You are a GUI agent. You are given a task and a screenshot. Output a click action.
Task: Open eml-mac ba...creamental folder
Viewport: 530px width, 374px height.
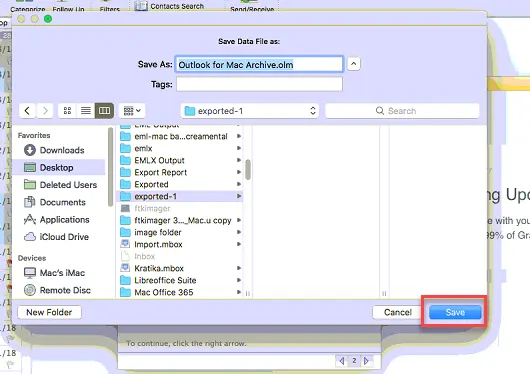click(180, 136)
